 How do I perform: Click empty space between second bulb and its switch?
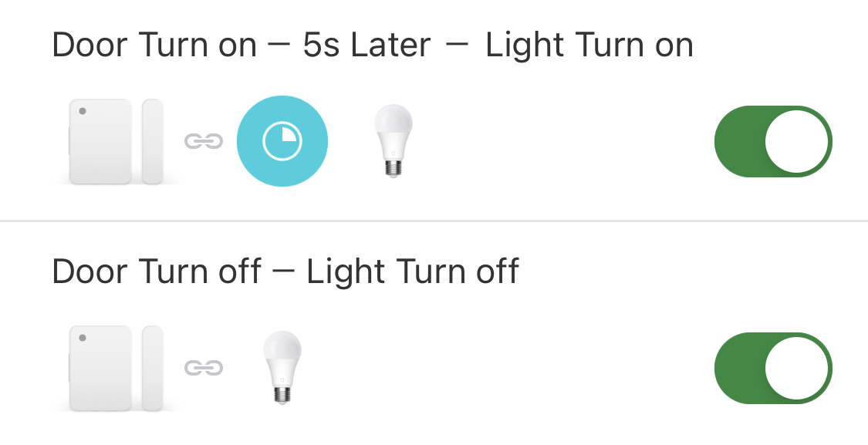pos(502,368)
